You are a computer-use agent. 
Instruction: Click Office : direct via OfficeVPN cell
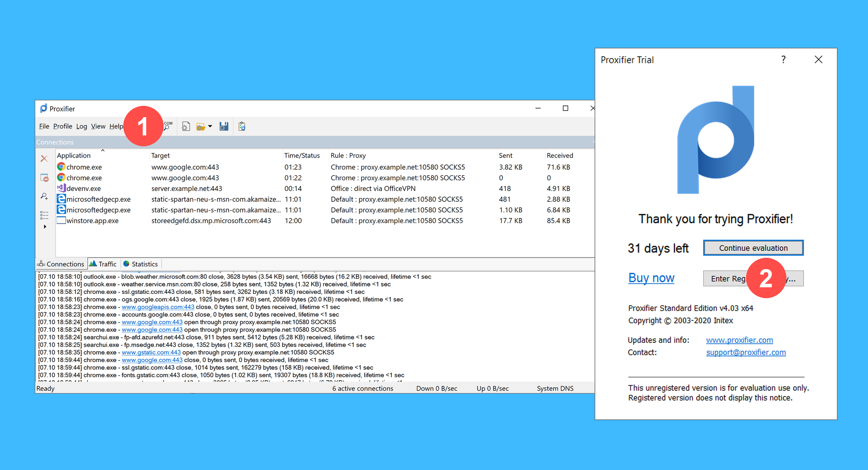(x=373, y=188)
